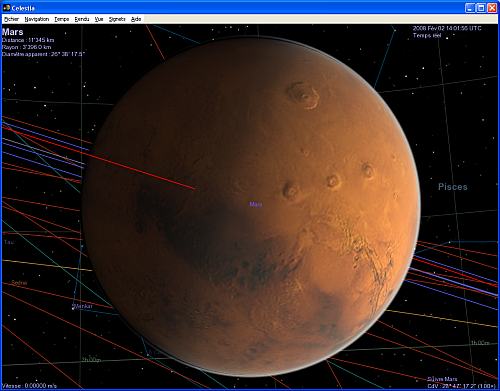This screenshot has width=500, height=391.
Task: Click the large Olympus Mons volcano on Mars
Action: tap(303, 96)
